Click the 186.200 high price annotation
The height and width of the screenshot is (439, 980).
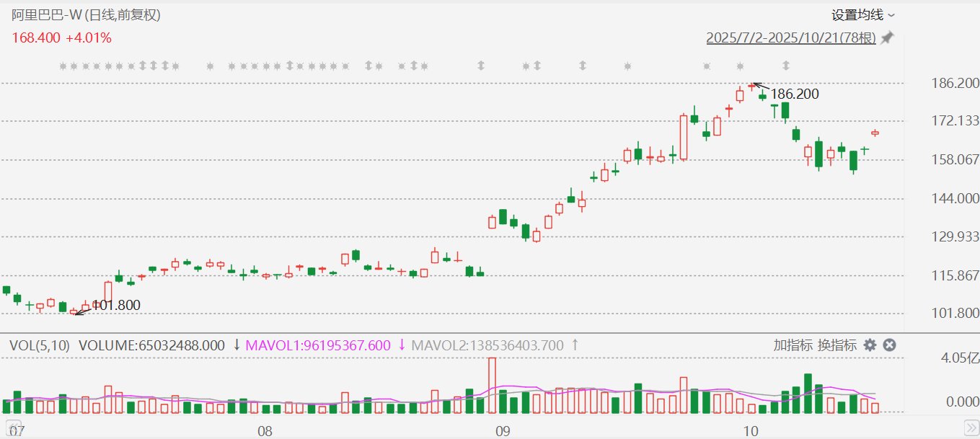795,94
